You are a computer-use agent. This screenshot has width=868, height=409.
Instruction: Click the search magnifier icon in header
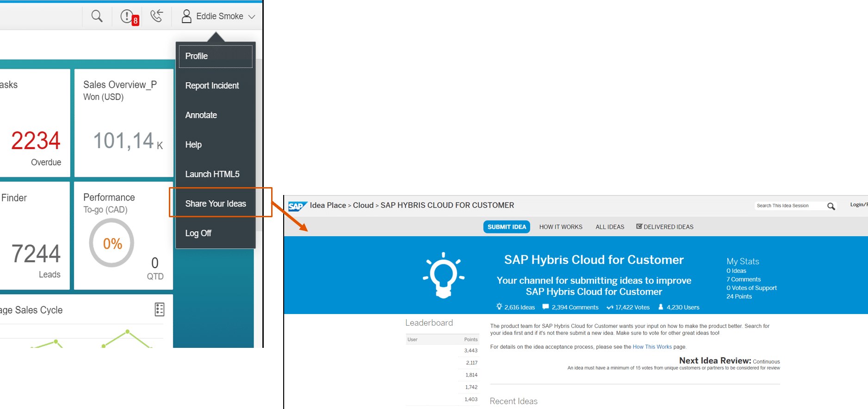[97, 16]
